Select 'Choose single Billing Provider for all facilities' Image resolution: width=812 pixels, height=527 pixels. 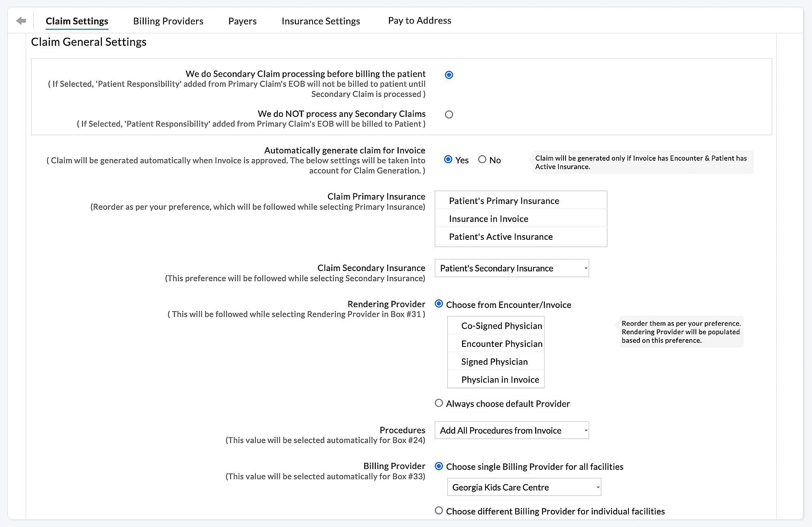(439, 467)
